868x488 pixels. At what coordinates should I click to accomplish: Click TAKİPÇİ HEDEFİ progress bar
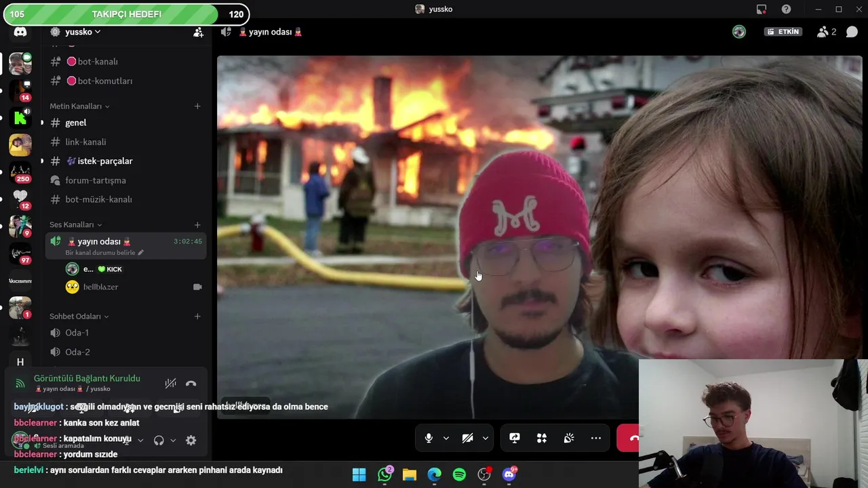pos(126,14)
